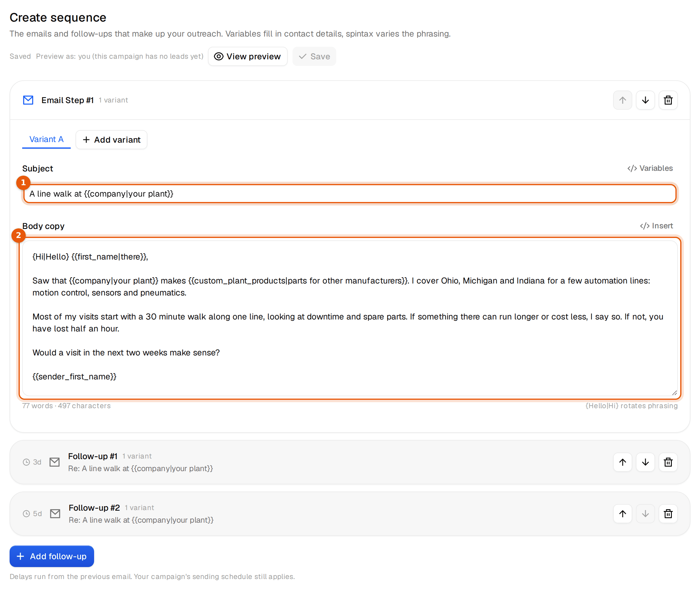Move Email Step #1 down with arrow icon
Viewport: 700px width, 591px height.
pyautogui.click(x=645, y=100)
